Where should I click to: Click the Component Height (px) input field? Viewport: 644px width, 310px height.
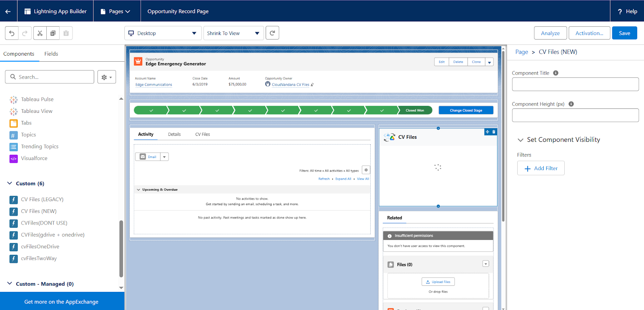pyautogui.click(x=575, y=115)
